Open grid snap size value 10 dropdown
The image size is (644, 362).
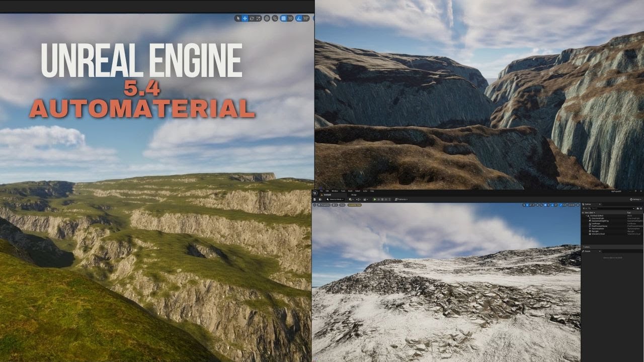point(290,18)
